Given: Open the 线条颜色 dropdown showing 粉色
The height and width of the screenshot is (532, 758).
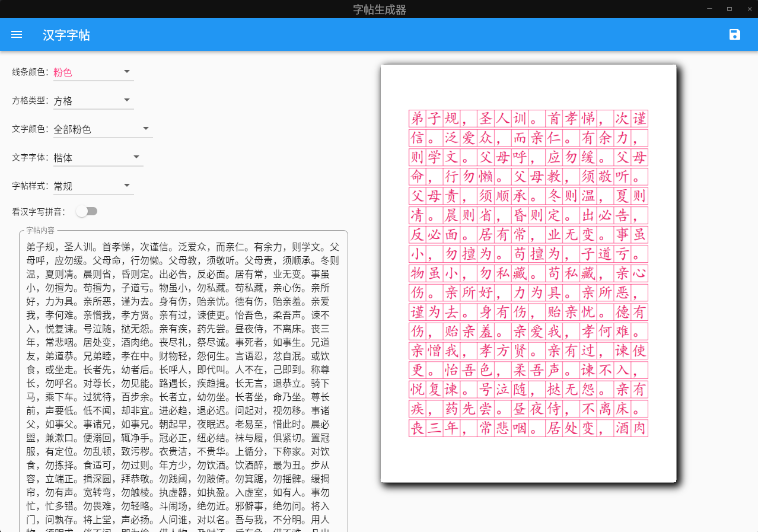Looking at the screenshot, I should click(93, 72).
